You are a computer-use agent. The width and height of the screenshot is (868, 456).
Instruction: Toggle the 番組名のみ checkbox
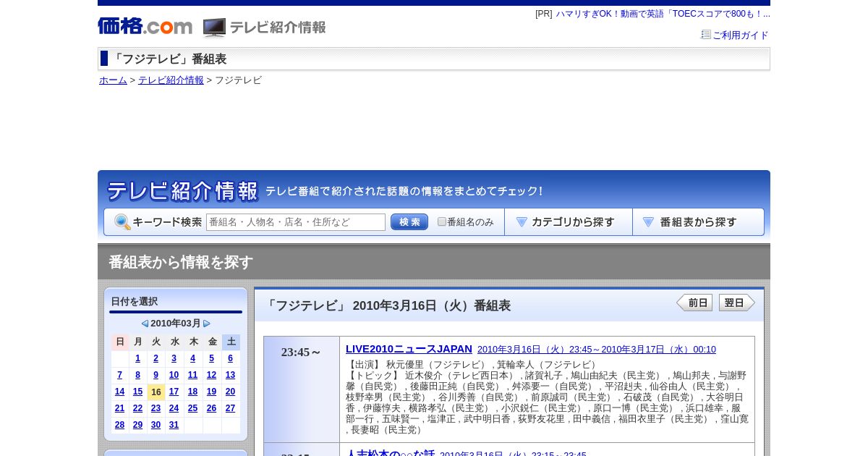[442, 221]
